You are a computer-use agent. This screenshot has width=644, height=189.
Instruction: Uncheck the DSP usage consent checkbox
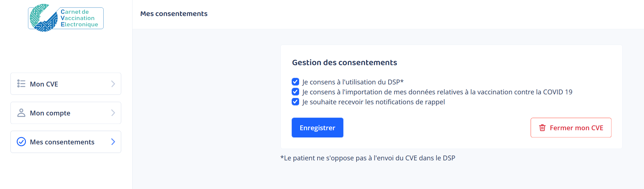click(295, 82)
